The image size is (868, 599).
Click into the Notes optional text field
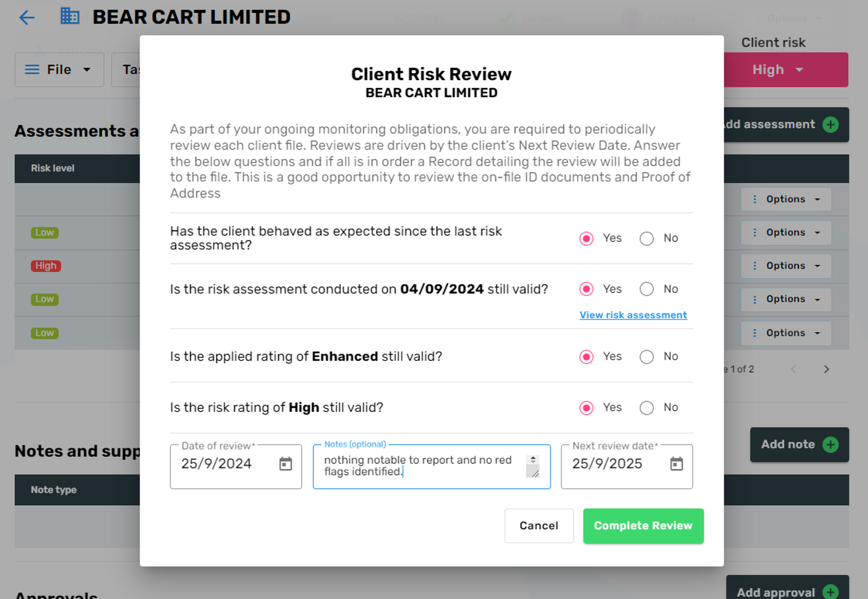tap(421, 466)
